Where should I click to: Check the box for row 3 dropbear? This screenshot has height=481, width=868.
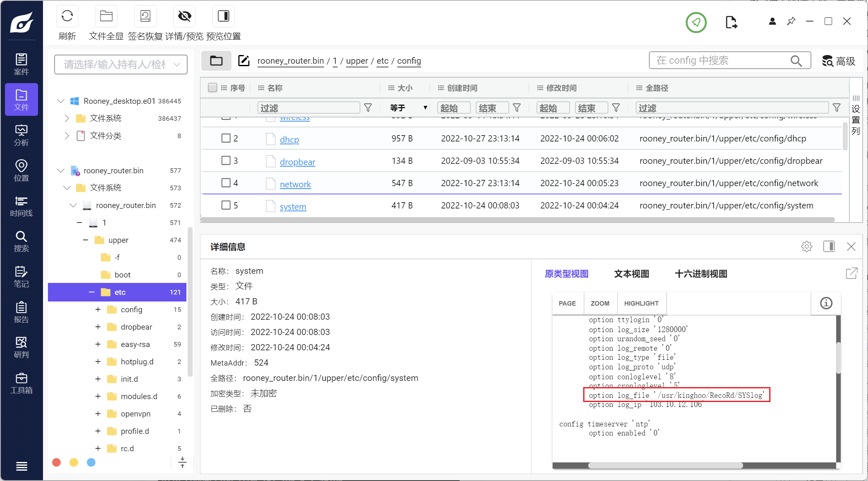(226, 160)
